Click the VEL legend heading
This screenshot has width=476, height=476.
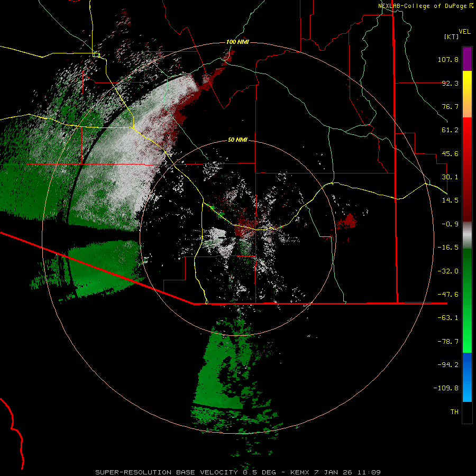[x=464, y=32]
